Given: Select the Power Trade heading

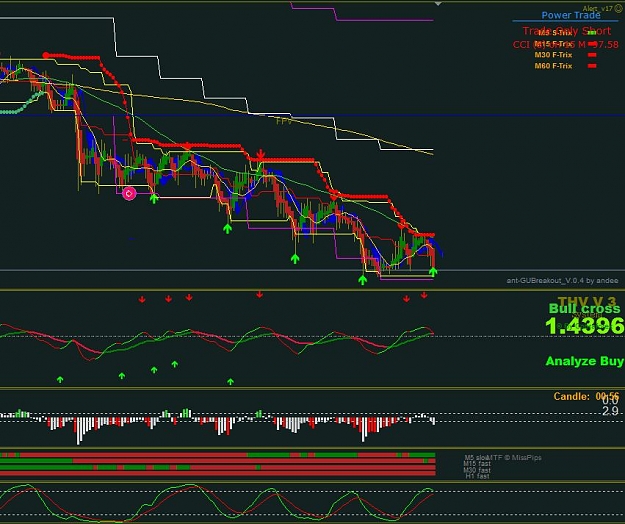Looking at the screenshot, I should [x=571, y=15].
